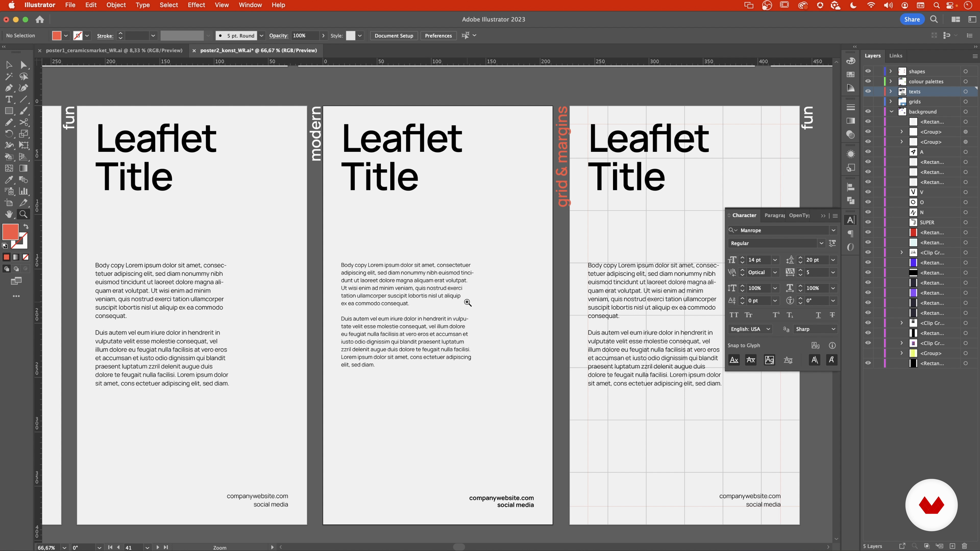Viewport: 980px width, 551px height.
Task: Open the Effect menu
Action: pyautogui.click(x=196, y=5)
